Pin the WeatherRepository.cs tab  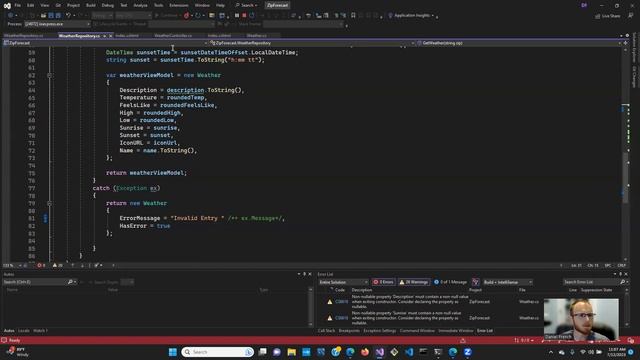point(104,36)
